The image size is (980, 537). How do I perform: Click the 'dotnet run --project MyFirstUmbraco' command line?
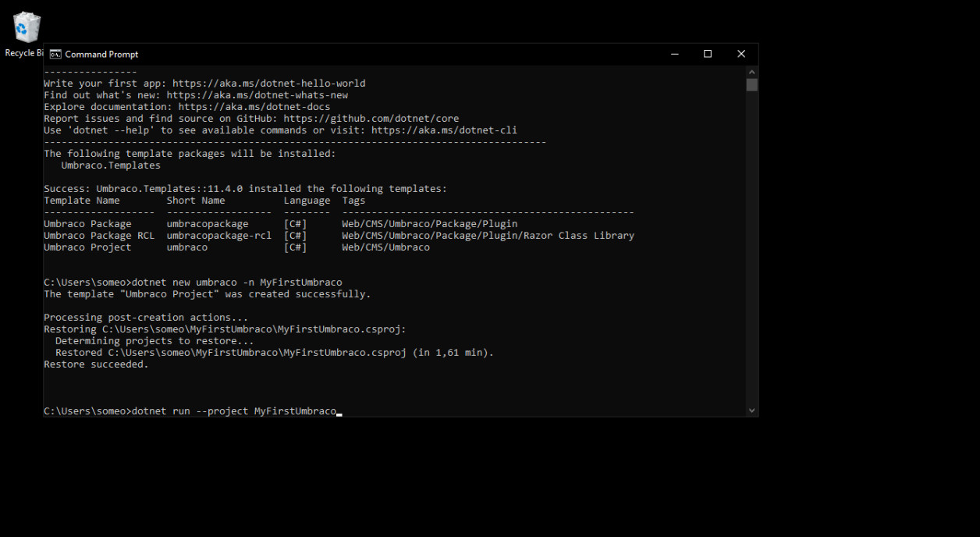pos(234,411)
